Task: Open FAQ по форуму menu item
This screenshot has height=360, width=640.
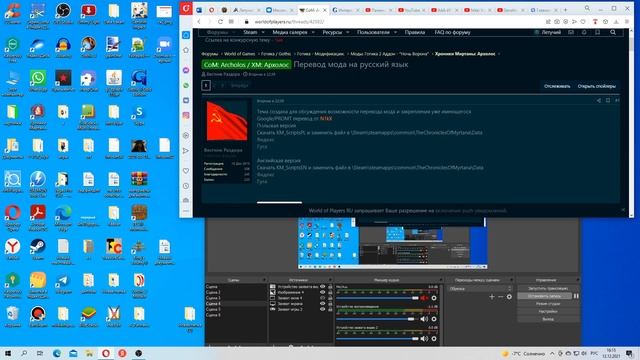Action: tap(452, 32)
